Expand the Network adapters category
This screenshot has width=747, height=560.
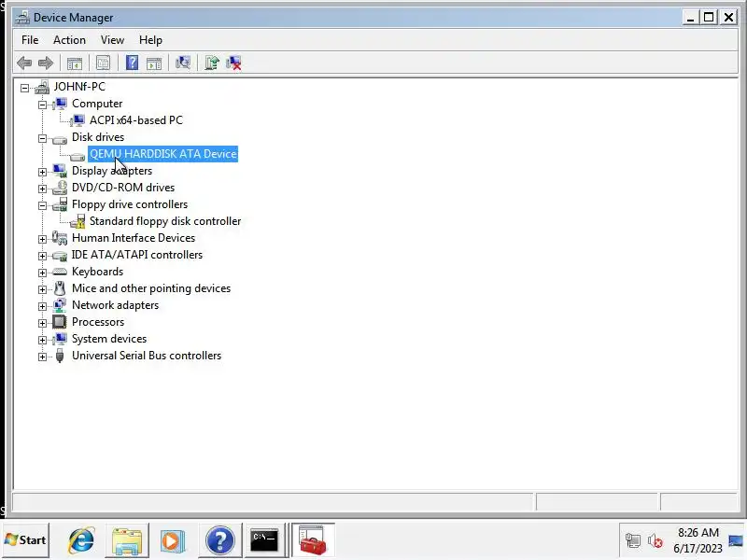(x=42, y=306)
